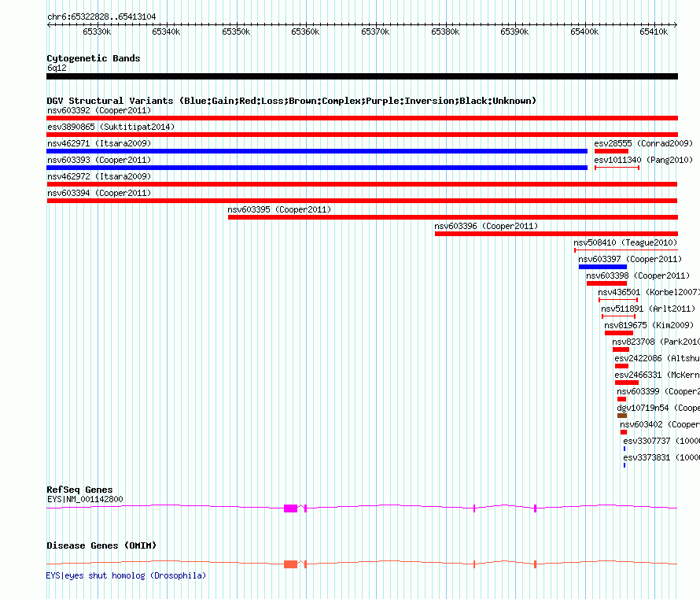Click the blue gain bar under nsv462971

coord(317,151)
